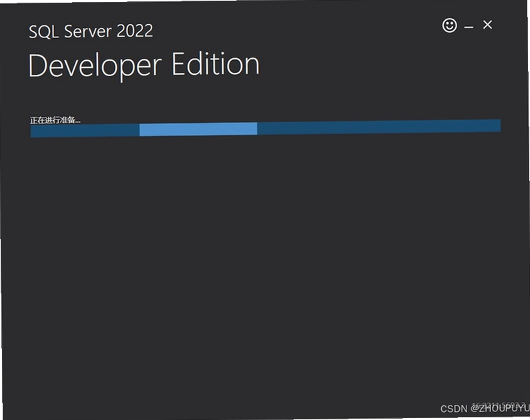Minimize the SQL Server installer window
530x420 pixels.
tap(469, 27)
